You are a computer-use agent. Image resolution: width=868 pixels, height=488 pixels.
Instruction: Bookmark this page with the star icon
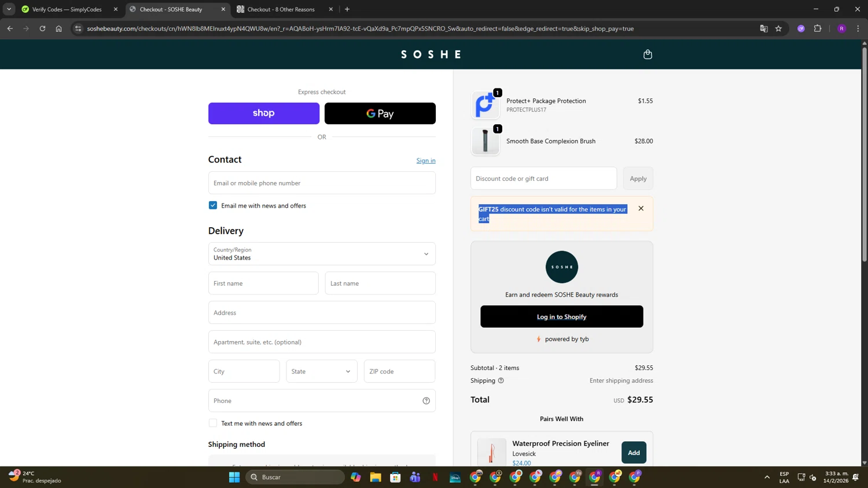coord(778,28)
